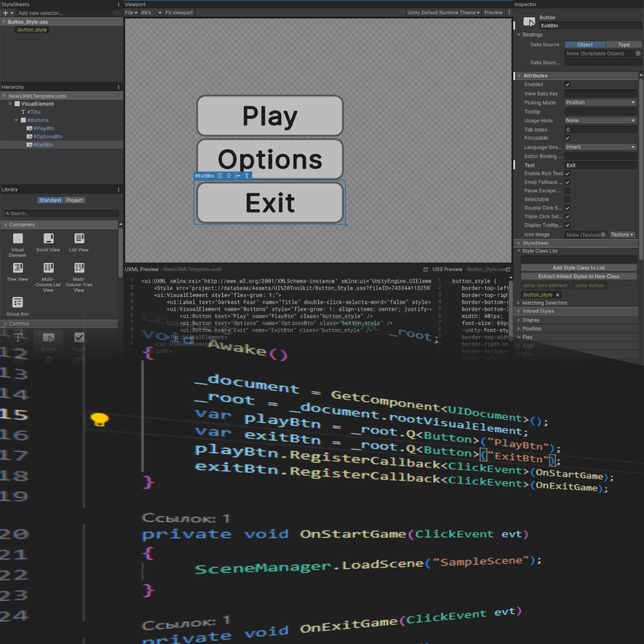
Task: Click the Button type icon in Inspector header
Action: [529, 21]
